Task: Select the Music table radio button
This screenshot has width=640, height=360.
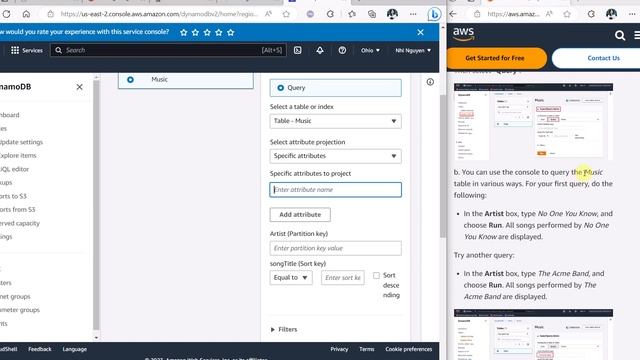Action: coord(130,80)
